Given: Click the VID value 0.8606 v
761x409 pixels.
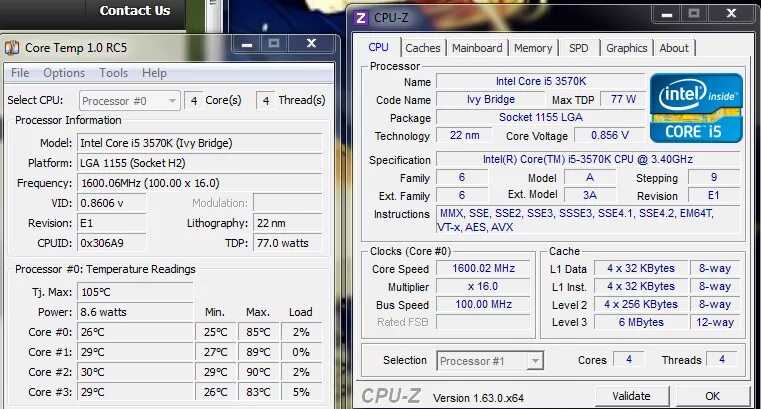Looking at the screenshot, I should click(x=112, y=203).
